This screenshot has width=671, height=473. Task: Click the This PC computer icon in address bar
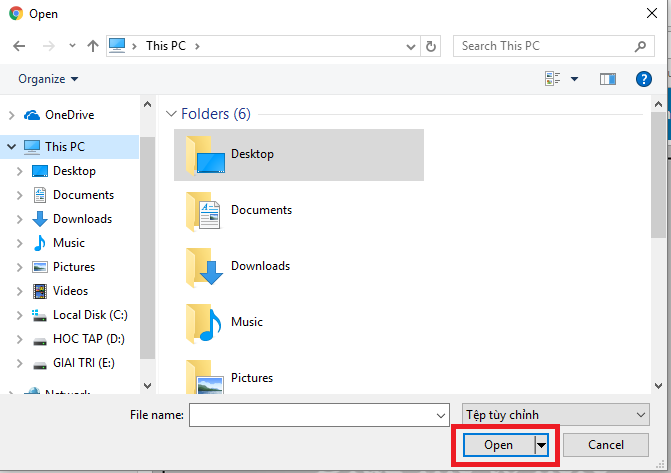tap(117, 45)
